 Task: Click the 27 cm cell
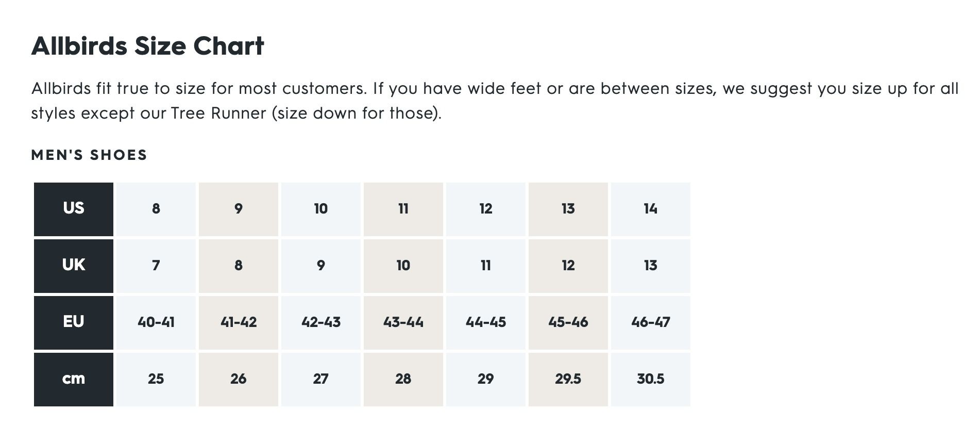321,380
